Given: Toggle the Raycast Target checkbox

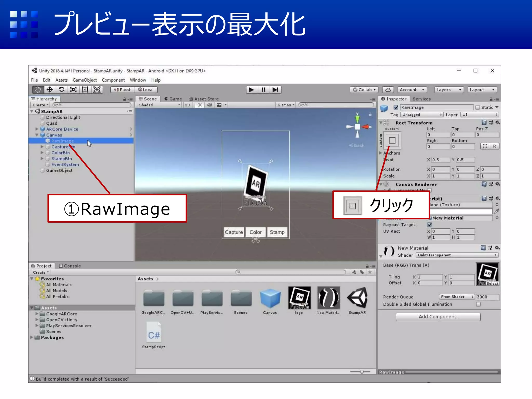Looking at the screenshot, I should 429,225.
